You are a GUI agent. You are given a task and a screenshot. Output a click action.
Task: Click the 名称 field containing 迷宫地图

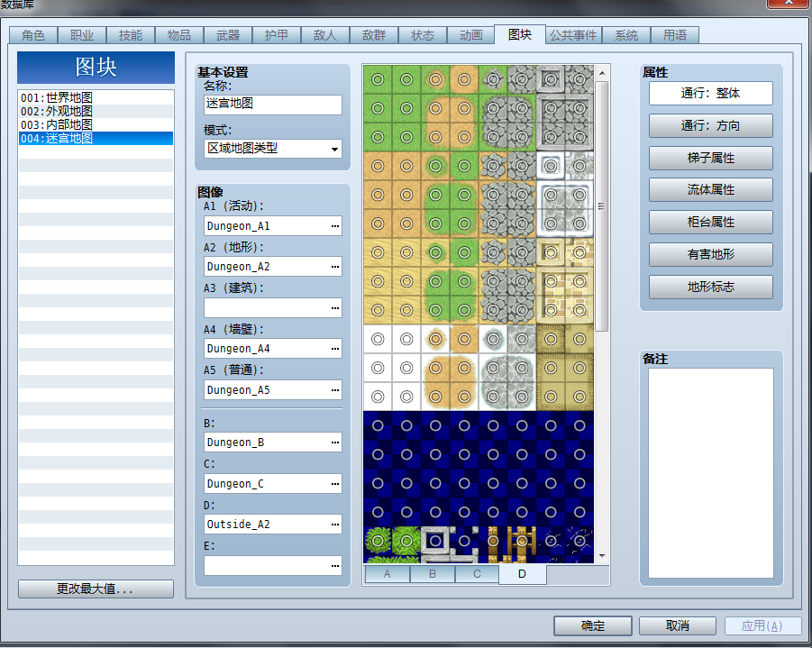point(273,105)
